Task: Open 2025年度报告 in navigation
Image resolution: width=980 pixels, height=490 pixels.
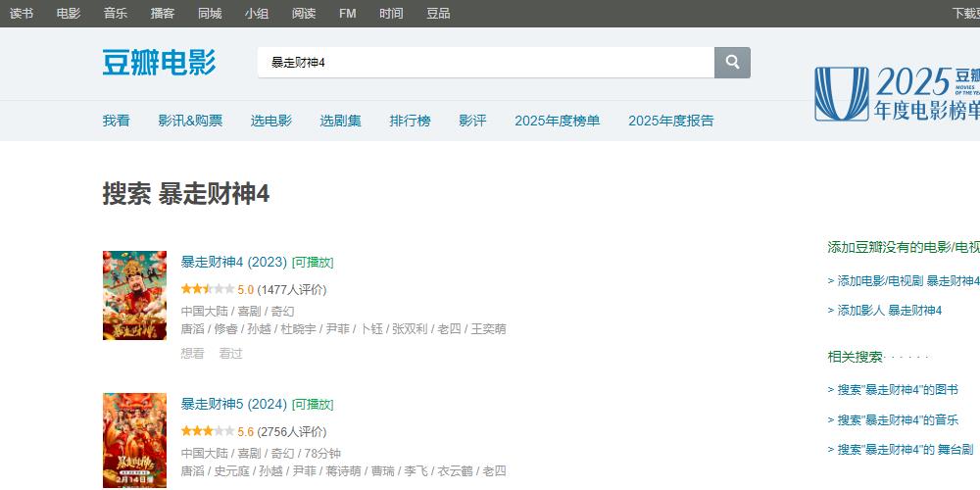Action: [670, 121]
